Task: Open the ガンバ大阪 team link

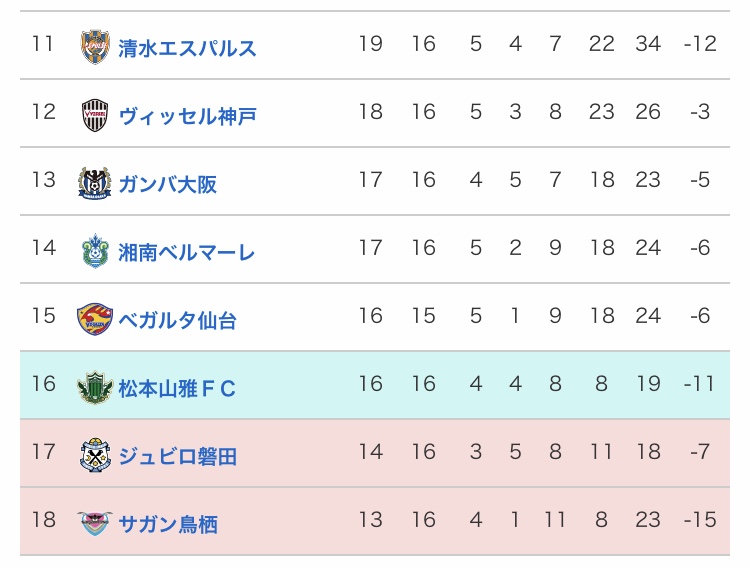Action: (167, 184)
